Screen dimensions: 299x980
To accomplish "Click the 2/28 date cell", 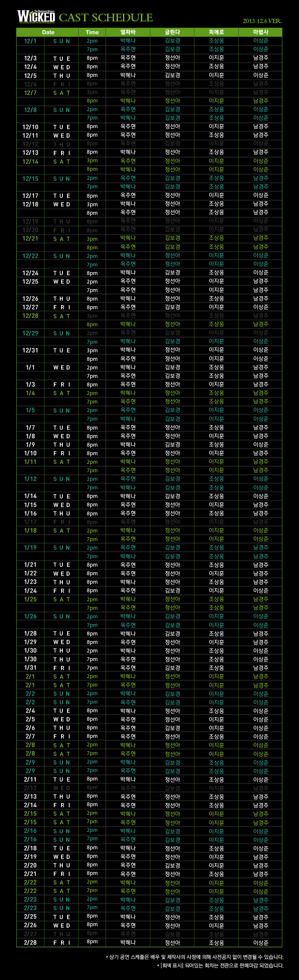I will pos(30,942).
